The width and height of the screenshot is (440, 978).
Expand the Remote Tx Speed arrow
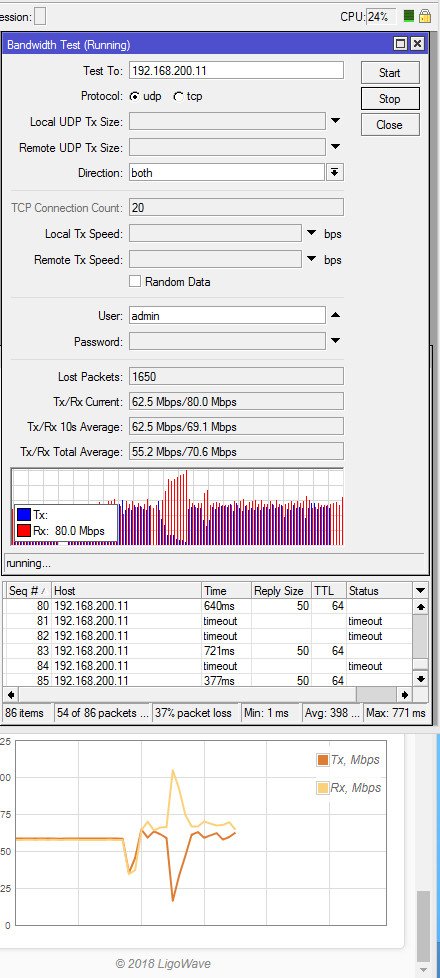312,259
